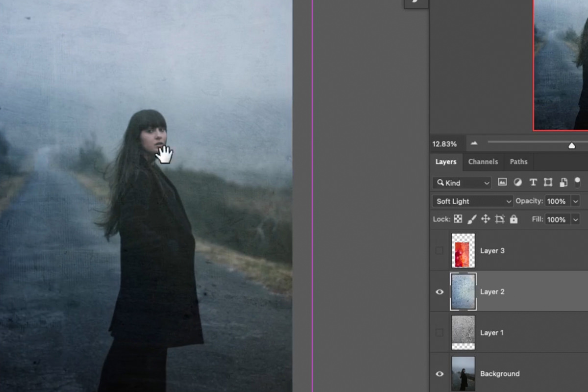Click the lock image pixels brush icon
Screen dimensions: 588x392
click(472, 220)
